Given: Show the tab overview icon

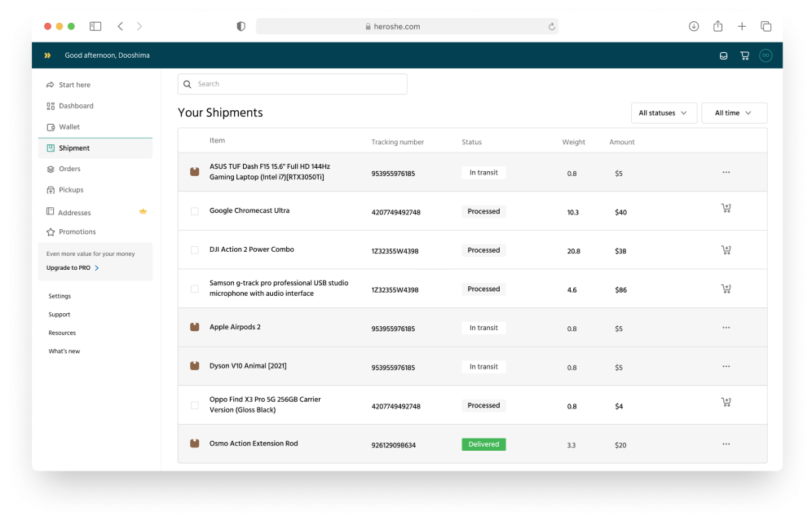Looking at the screenshot, I should pos(766,26).
